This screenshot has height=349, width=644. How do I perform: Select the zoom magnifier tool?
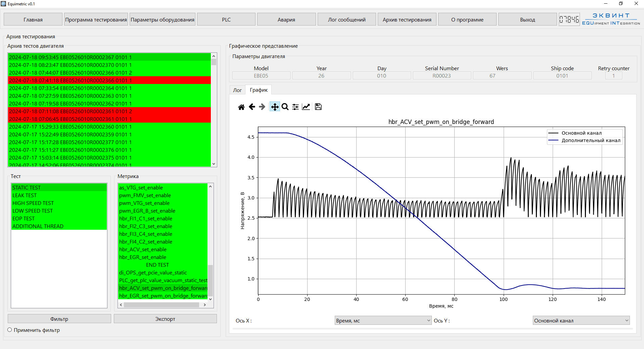(285, 107)
